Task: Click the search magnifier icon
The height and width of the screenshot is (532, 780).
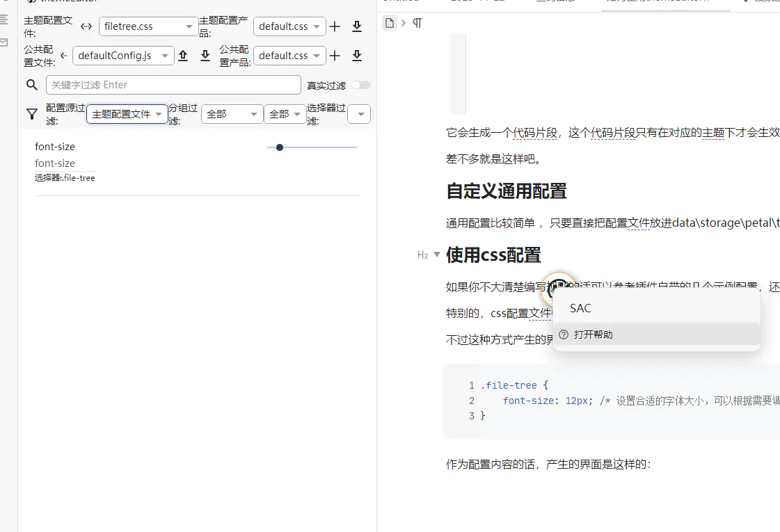Action: [x=31, y=85]
